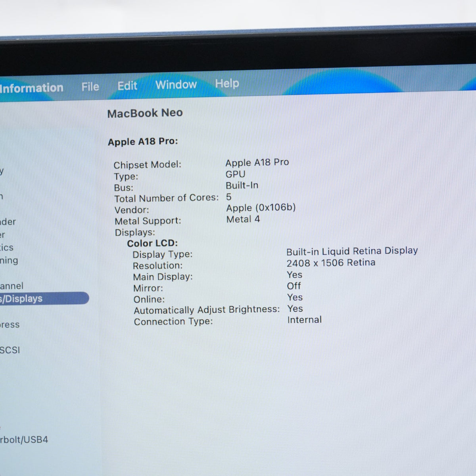Select the sidebar row ending in 'ress'

[10, 324]
